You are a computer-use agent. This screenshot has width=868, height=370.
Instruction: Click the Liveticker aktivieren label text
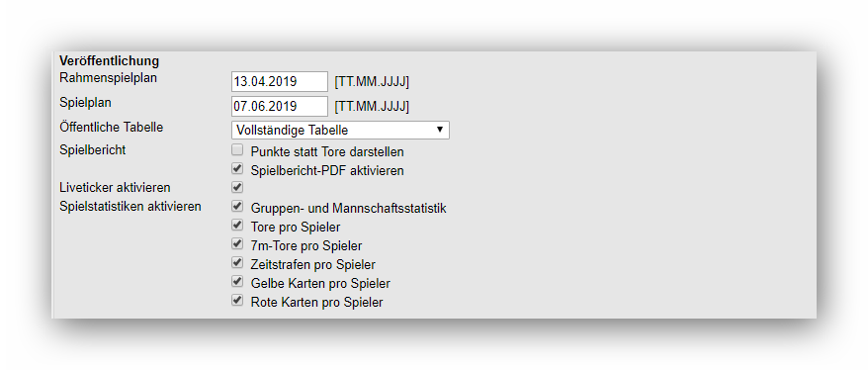[x=115, y=188]
